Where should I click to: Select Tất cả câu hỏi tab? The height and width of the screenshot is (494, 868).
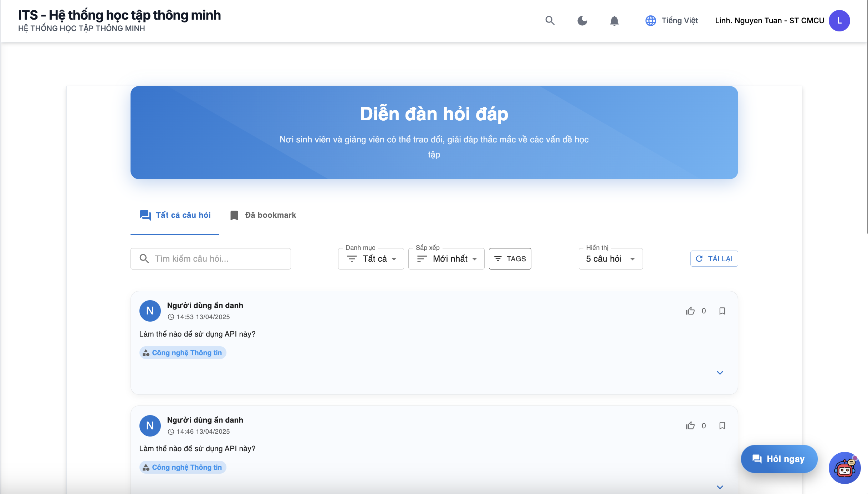(x=175, y=215)
